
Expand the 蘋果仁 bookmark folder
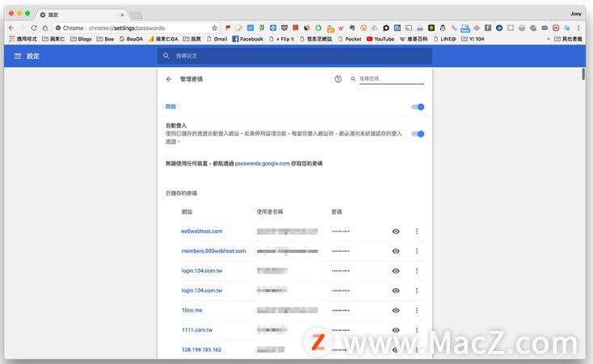(53, 39)
